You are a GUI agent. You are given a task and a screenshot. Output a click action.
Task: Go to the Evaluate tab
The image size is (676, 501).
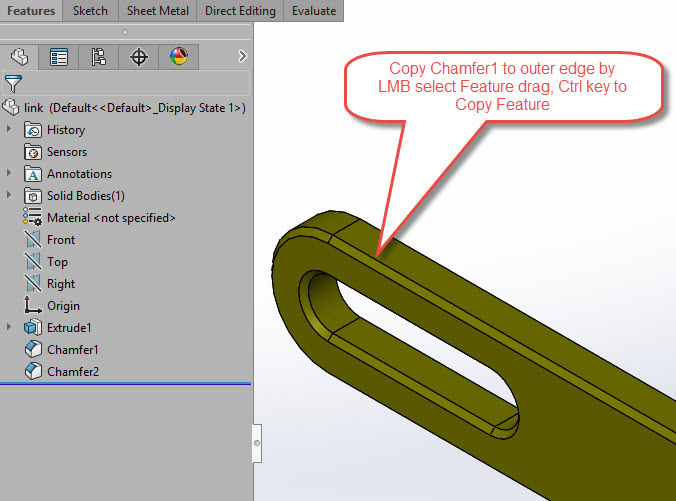tap(314, 11)
